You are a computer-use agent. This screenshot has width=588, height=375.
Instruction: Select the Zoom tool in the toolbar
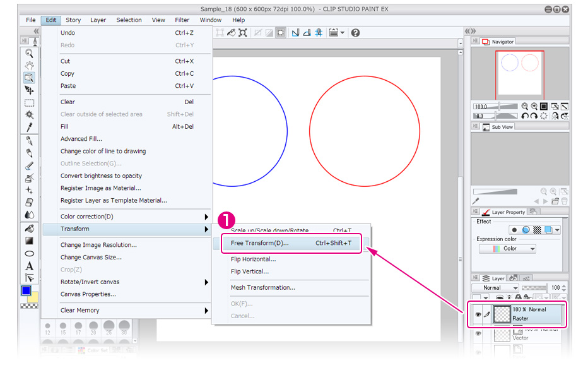tap(28, 54)
